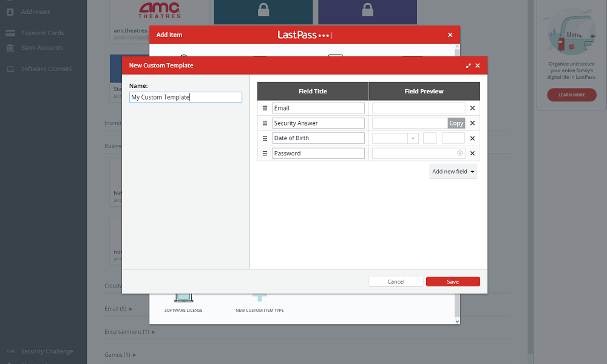Close the Add Item window
607x364 pixels.
click(450, 35)
